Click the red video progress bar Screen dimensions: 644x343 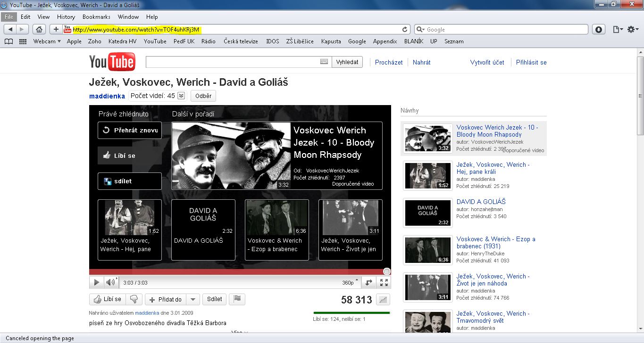pyautogui.click(x=236, y=272)
